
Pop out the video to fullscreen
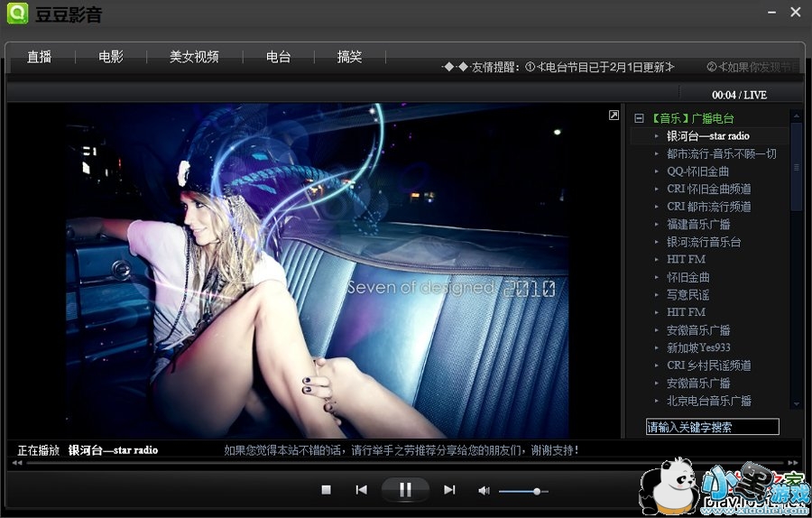pos(614,116)
